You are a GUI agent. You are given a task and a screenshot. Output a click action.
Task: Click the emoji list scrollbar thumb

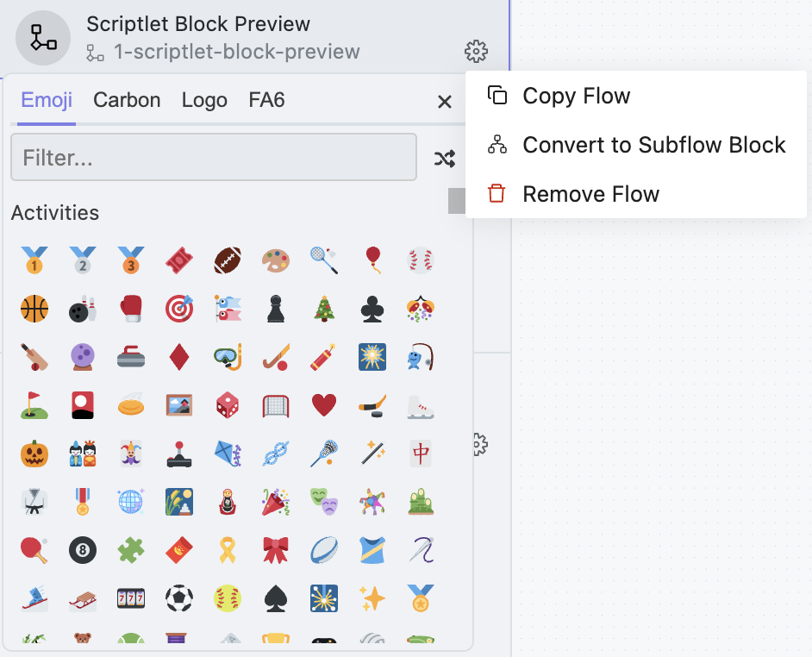(x=457, y=200)
